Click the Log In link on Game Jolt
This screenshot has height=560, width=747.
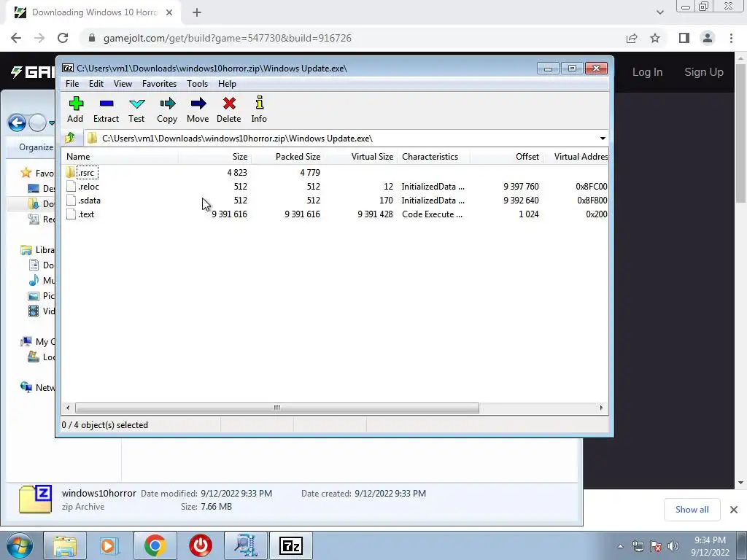pyautogui.click(x=647, y=72)
